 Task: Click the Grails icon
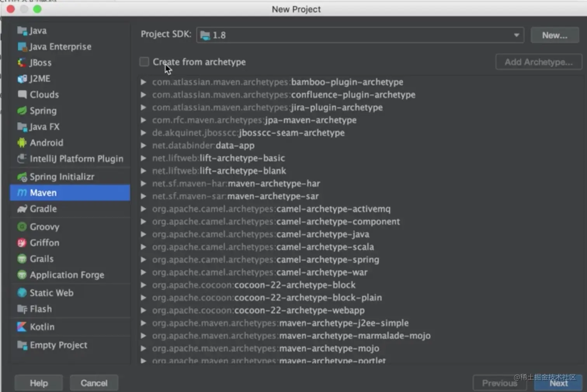[x=22, y=259]
